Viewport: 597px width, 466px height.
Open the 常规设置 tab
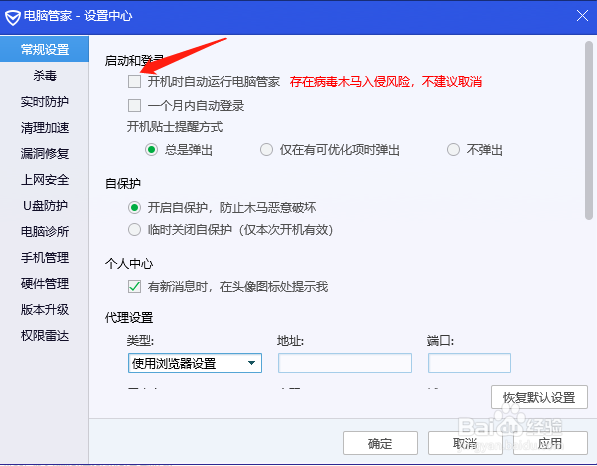[x=45, y=49]
